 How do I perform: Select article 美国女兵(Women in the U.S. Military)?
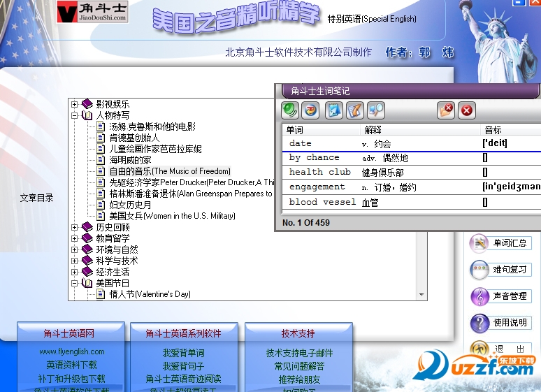[172, 216]
